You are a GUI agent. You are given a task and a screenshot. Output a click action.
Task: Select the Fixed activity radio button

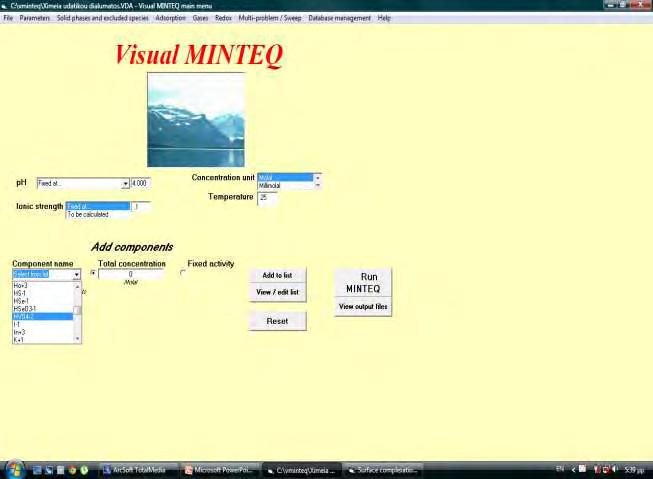182,273
